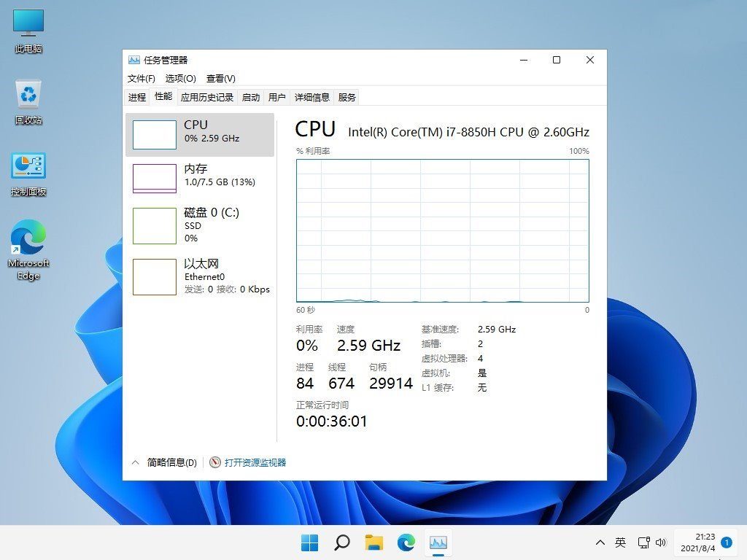This screenshot has height=560, width=747.
Task: Expand hidden tray icons chevron
Action: (x=600, y=542)
